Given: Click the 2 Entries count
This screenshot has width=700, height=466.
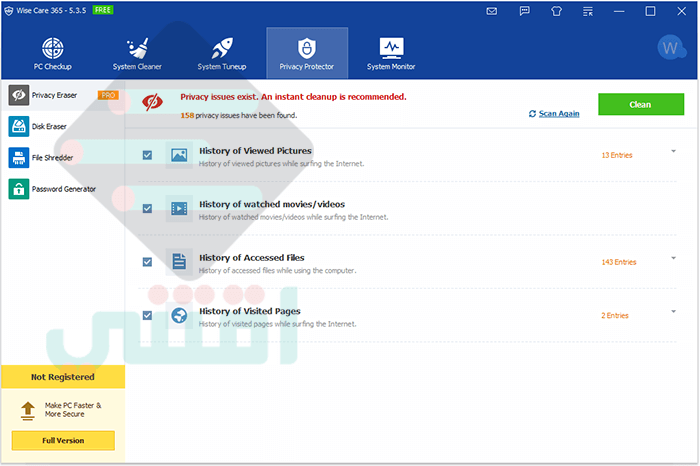Looking at the screenshot, I should [615, 316].
